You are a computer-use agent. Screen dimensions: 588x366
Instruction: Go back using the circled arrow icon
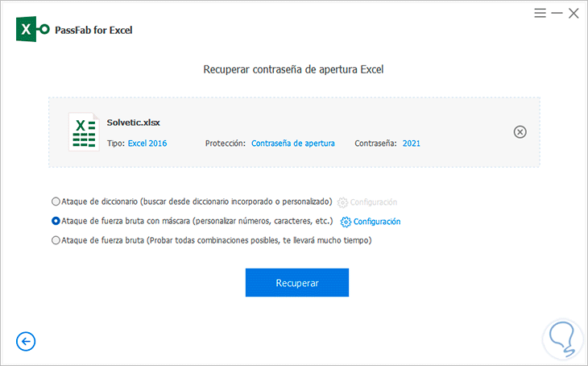pyautogui.click(x=26, y=341)
